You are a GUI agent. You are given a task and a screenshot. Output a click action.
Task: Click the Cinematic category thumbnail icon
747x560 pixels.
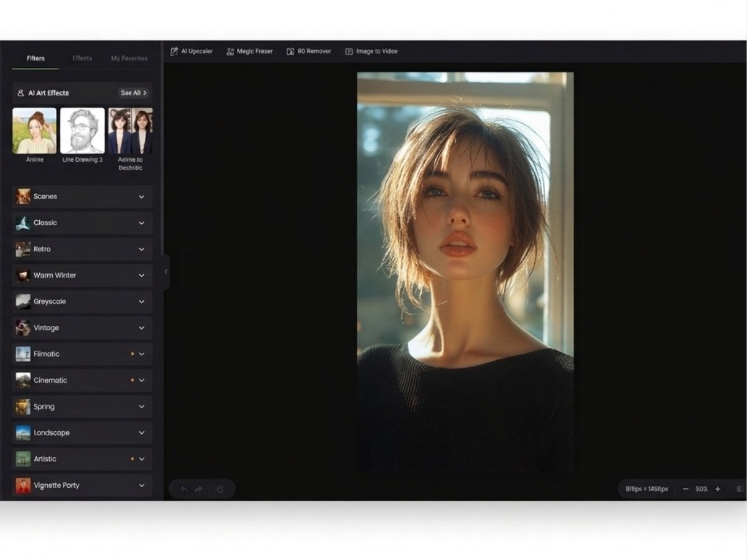(23, 380)
